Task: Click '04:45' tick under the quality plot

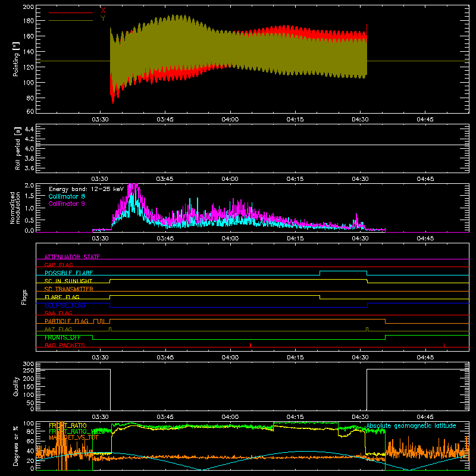Action: tap(425, 417)
